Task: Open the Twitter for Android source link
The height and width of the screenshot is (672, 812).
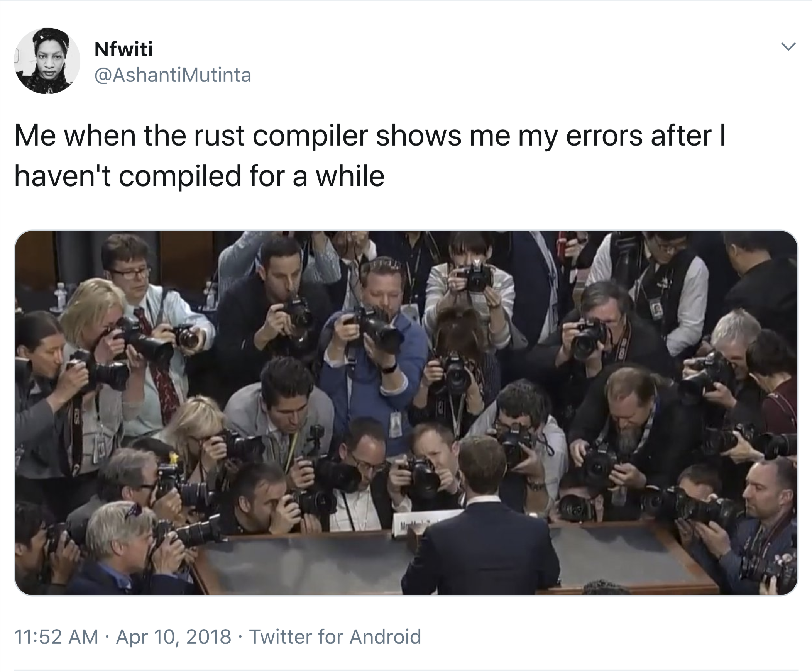Action: click(x=335, y=636)
